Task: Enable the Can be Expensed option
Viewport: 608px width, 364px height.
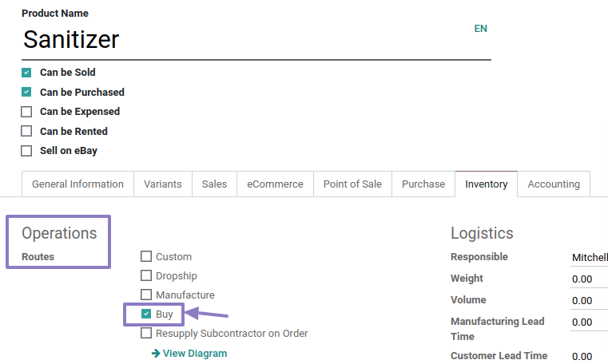Action: point(26,112)
